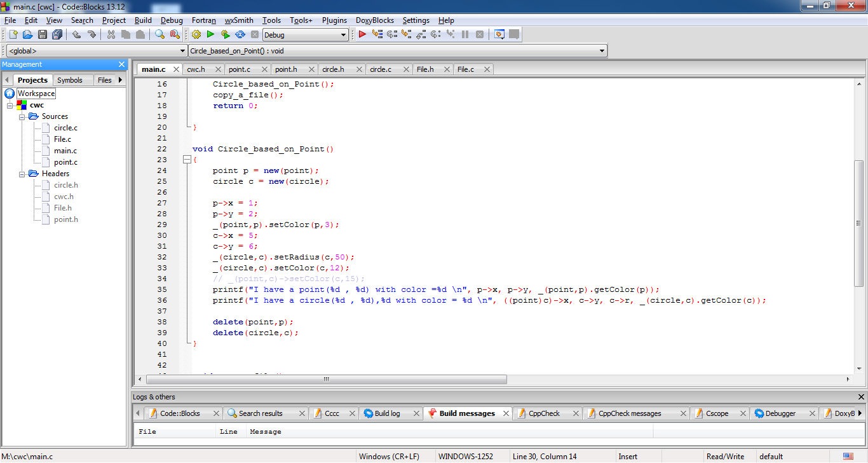The image size is (868, 463).
Task: Click the Step into debugger icon
Action: pyautogui.click(x=406, y=35)
